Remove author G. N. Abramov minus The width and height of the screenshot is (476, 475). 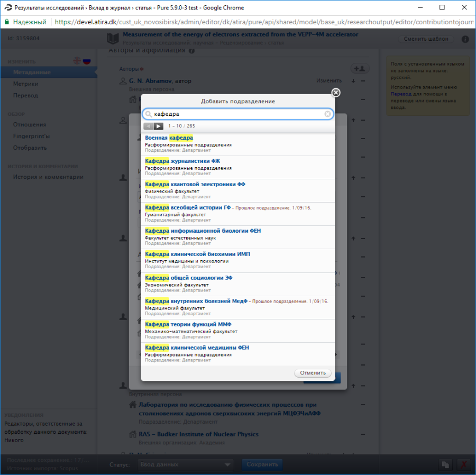coord(363,81)
